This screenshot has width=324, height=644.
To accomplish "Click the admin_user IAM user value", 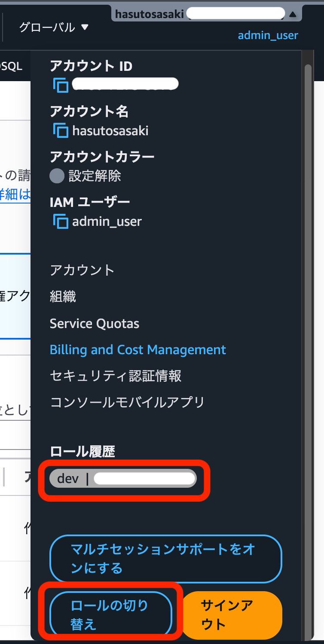I will (107, 221).
